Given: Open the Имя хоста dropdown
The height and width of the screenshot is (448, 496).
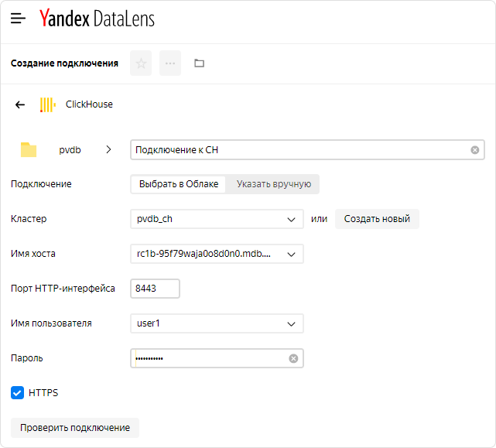Looking at the screenshot, I should [217, 254].
